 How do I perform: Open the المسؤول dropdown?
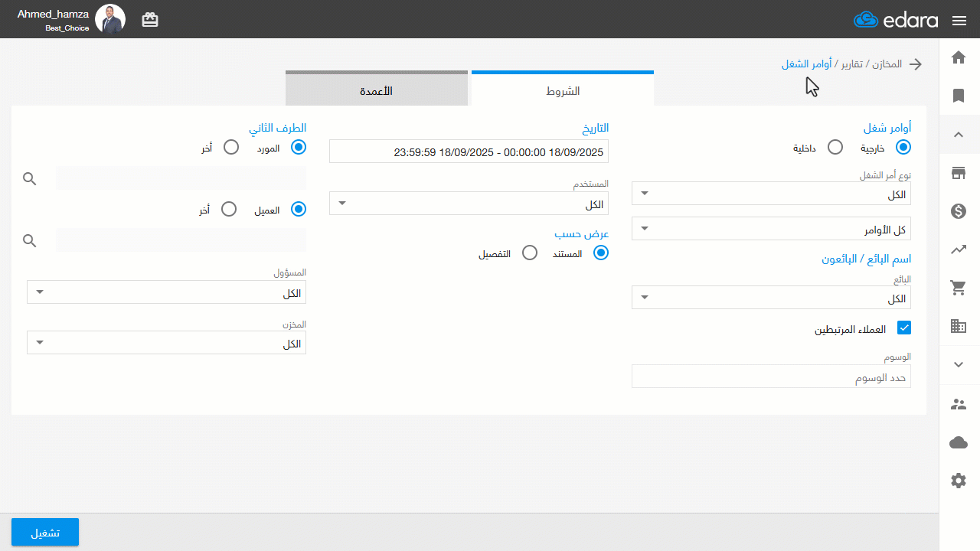166,292
